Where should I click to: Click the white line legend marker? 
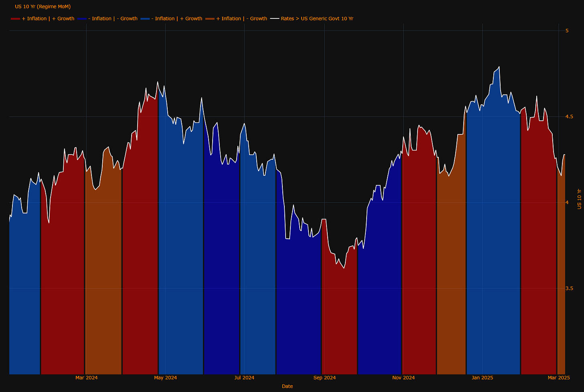point(274,19)
